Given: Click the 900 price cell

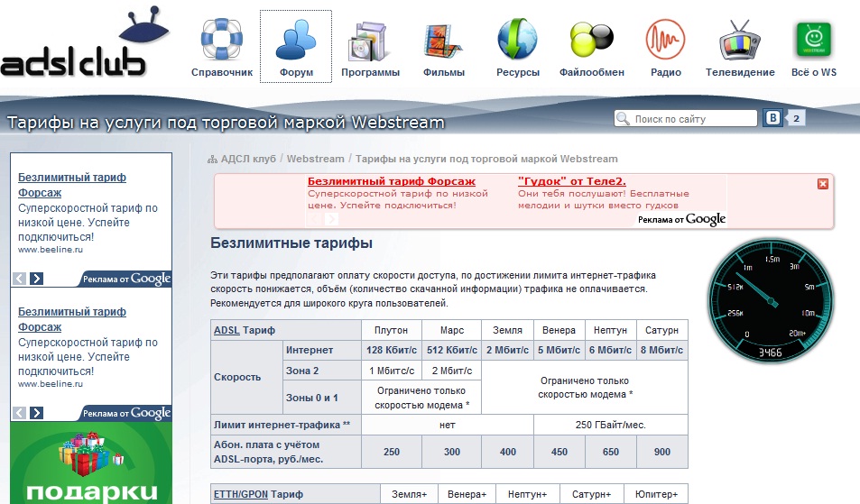Looking at the screenshot, I should [x=662, y=452].
